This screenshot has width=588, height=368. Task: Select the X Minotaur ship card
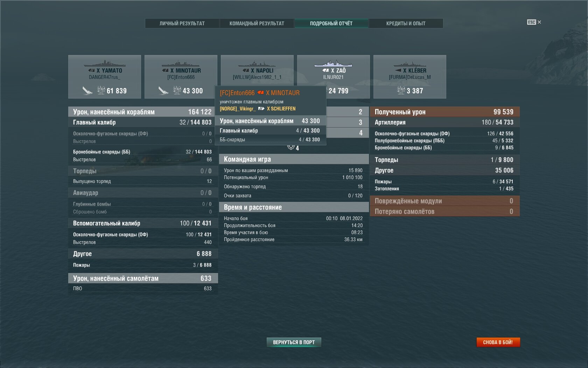point(181,77)
